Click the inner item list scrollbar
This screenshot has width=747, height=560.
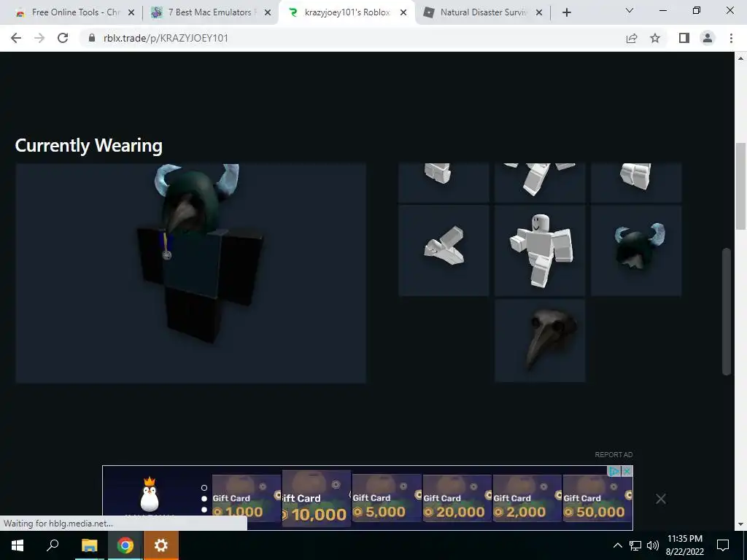(726, 311)
